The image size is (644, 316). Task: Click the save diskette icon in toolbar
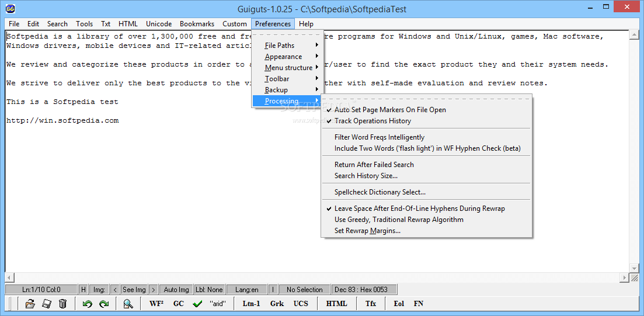pos(46,304)
